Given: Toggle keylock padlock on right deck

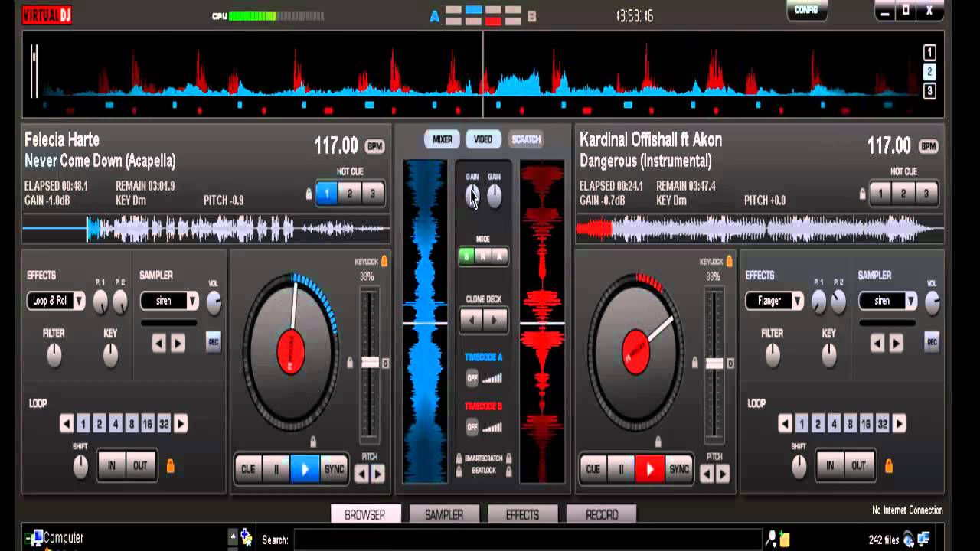Looking at the screenshot, I should tap(729, 261).
